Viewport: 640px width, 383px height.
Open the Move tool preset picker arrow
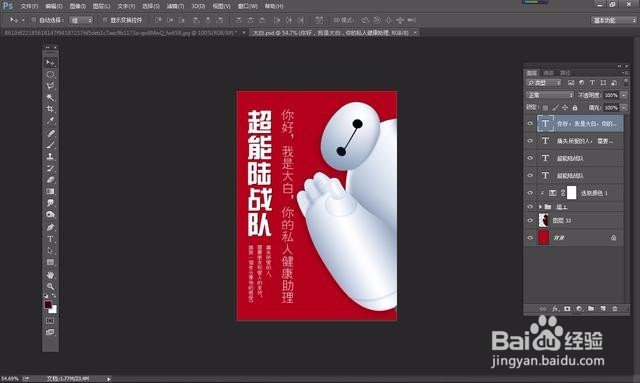tap(23, 20)
